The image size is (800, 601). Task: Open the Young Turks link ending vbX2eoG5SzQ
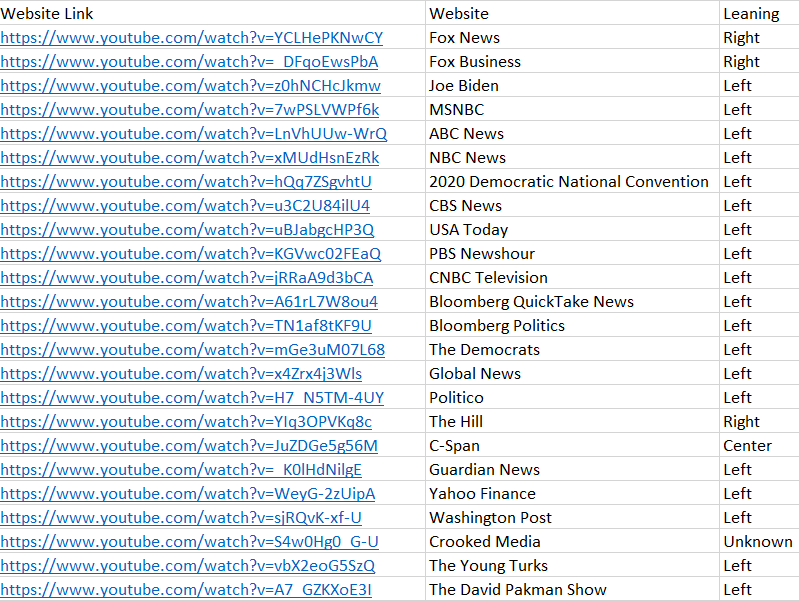[x=187, y=565]
